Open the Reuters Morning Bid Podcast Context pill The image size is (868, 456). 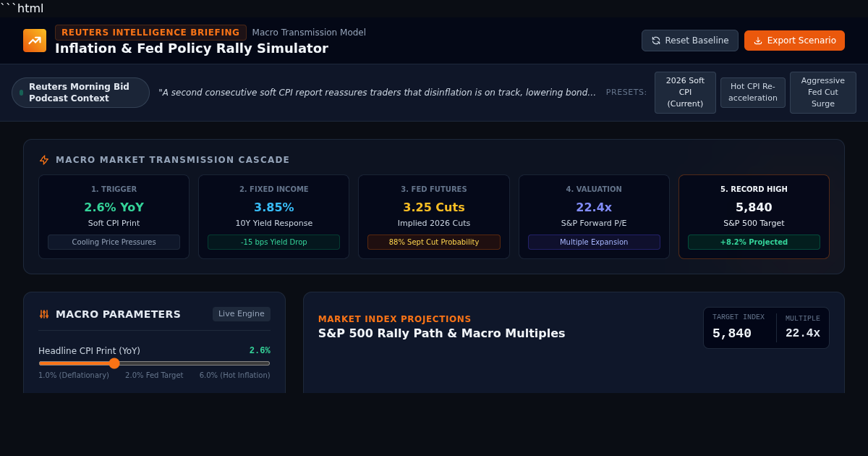(x=80, y=93)
